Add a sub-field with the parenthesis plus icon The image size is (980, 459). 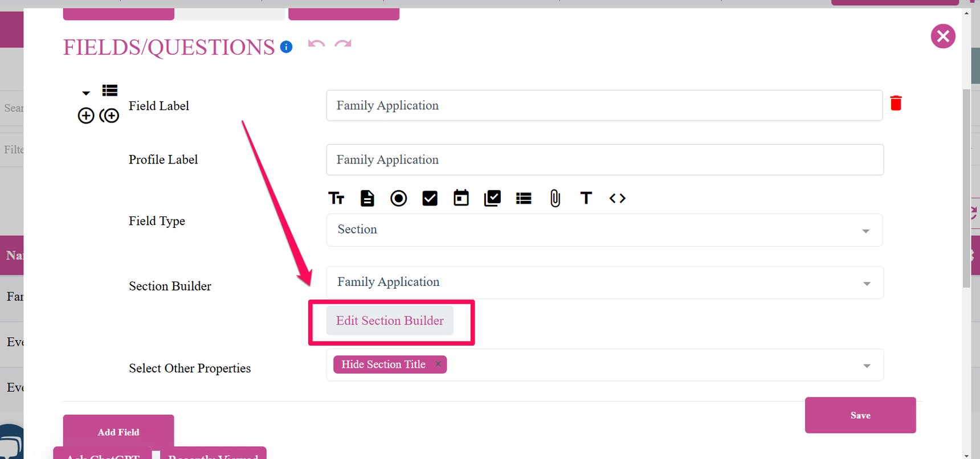tap(109, 116)
